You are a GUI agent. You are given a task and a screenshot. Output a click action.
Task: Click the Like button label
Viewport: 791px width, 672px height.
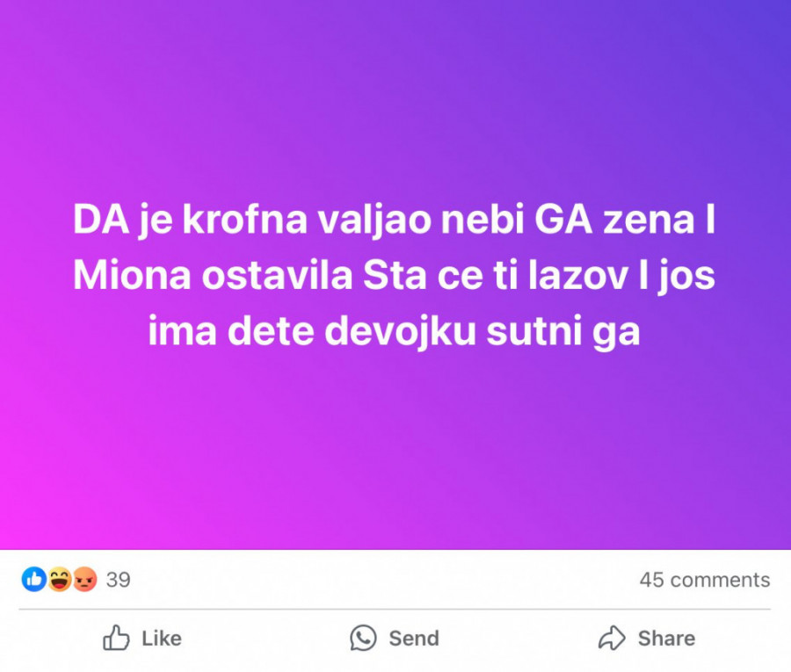(162, 639)
